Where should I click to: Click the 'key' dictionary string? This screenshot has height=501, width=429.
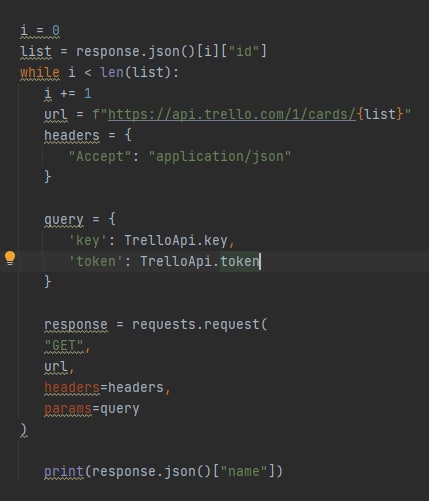coord(88,240)
